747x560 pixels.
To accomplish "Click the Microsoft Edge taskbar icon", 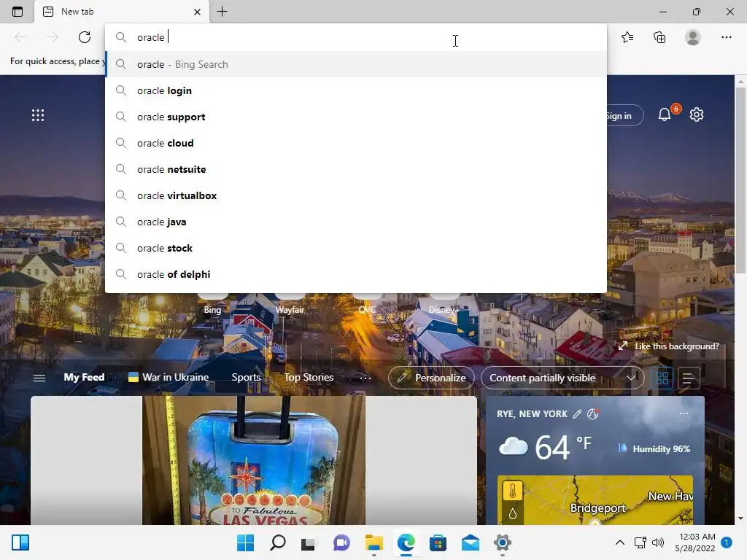I will (x=406, y=542).
